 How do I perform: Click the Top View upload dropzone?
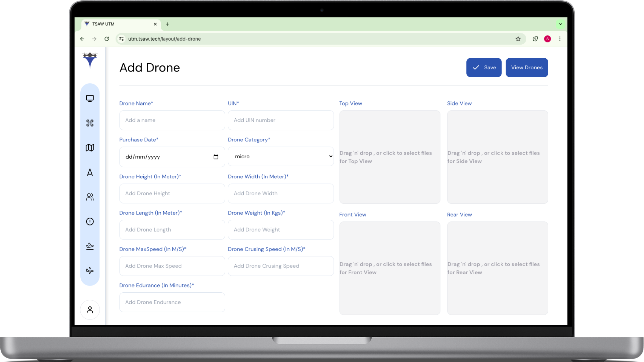tap(390, 157)
